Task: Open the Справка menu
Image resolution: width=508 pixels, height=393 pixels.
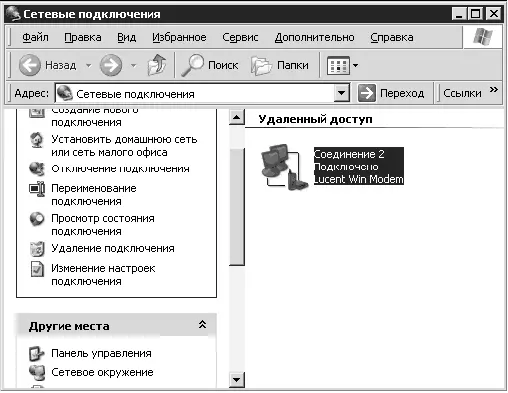Action: [392, 37]
